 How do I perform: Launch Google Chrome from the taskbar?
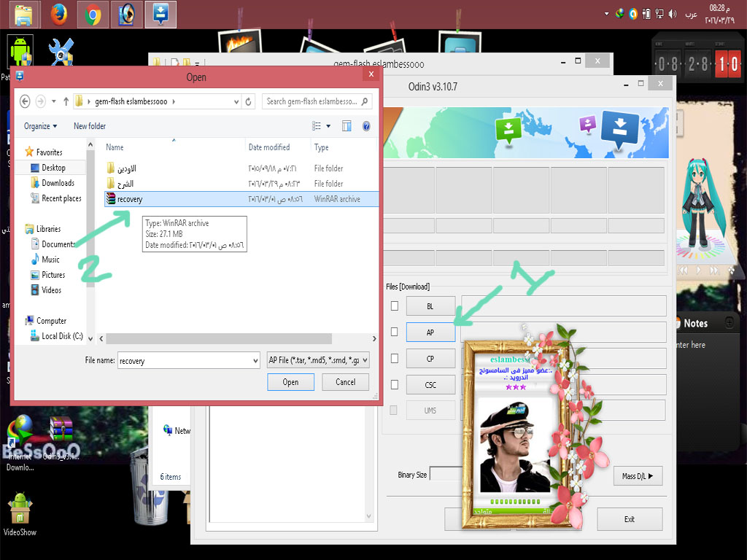(93, 15)
